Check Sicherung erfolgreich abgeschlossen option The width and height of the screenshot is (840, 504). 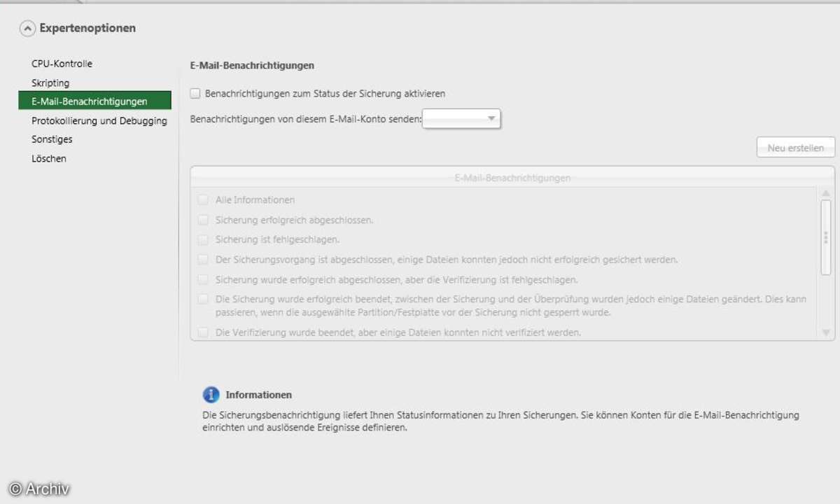(x=203, y=220)
